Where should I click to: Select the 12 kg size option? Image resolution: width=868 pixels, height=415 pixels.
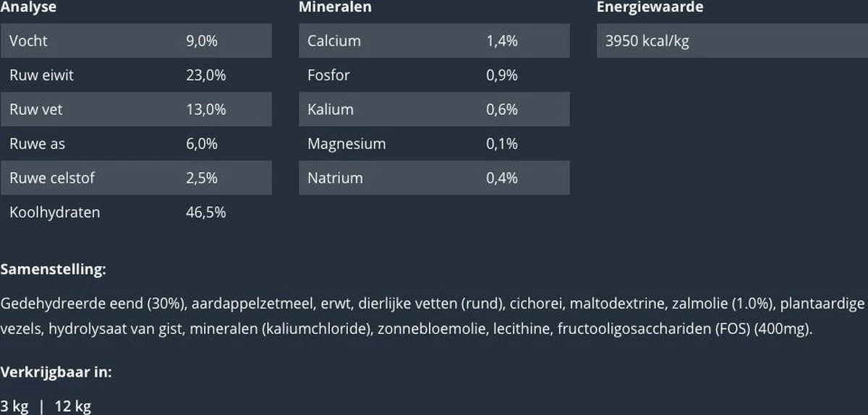pyautogui.click(x=73, y=406)
